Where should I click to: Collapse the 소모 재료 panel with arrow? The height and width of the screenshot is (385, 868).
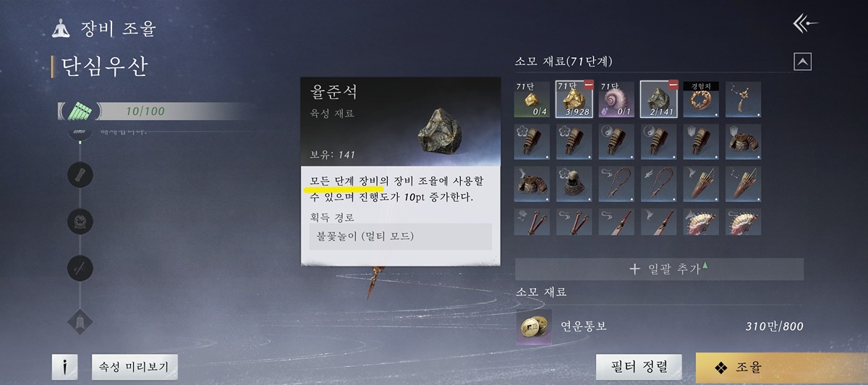[x=803, y=62]
